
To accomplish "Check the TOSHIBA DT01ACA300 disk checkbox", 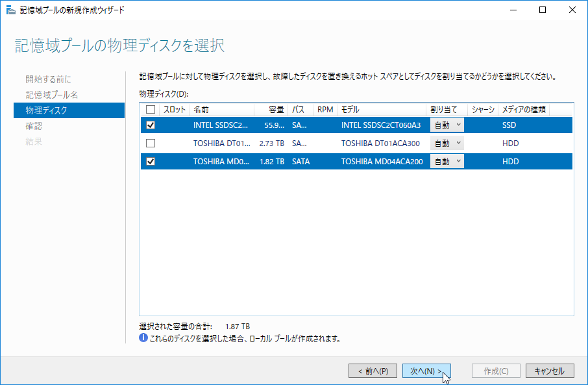I will click(x=151, y=143).
